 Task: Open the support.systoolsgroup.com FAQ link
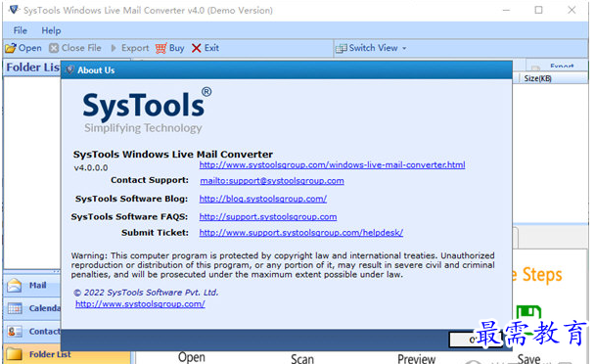tap(268, 216)
